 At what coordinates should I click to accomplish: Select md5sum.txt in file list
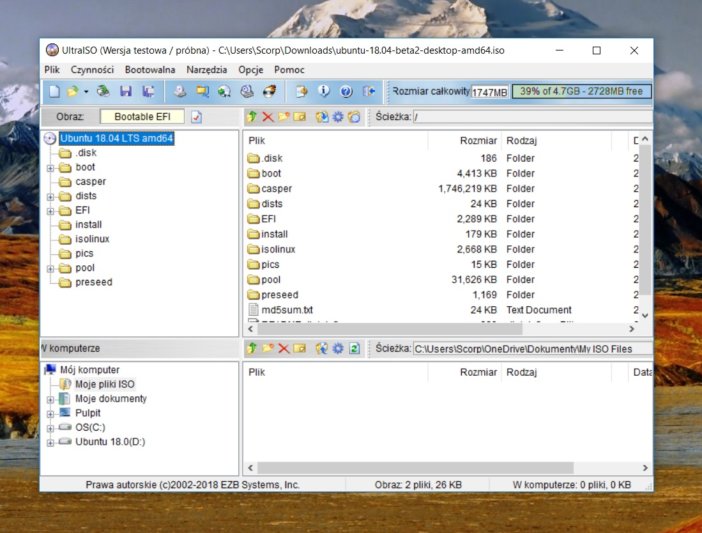(287, 310)
